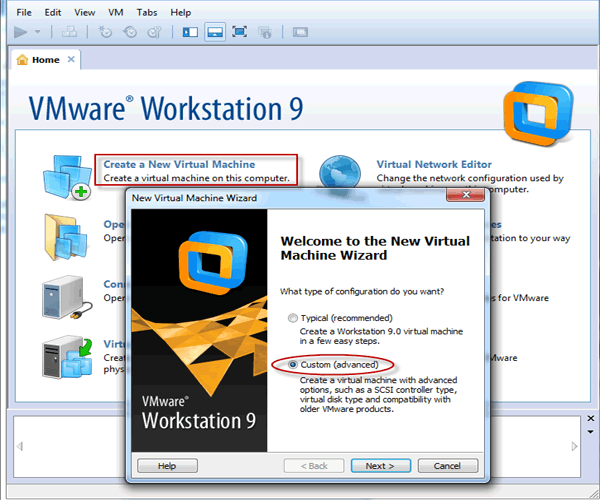This screenshot has width=600, height=500.
Task: Click the Unity mode toolbar icon
Action: coord(264,32)
